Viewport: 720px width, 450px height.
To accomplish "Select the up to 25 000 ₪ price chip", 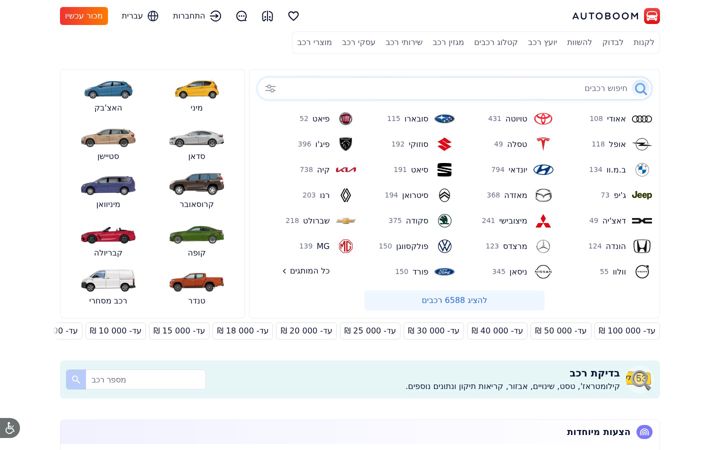I will click(370, 331).
